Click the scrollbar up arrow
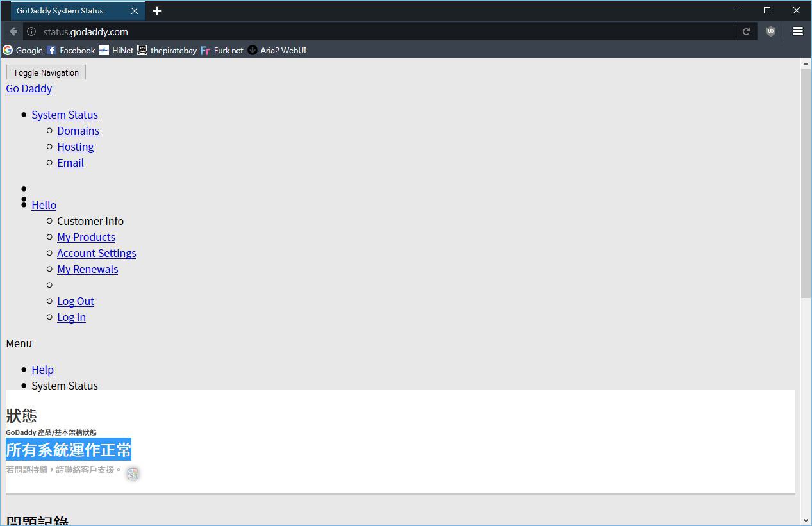This screenshot has height=526, width=812. point(806,64)
